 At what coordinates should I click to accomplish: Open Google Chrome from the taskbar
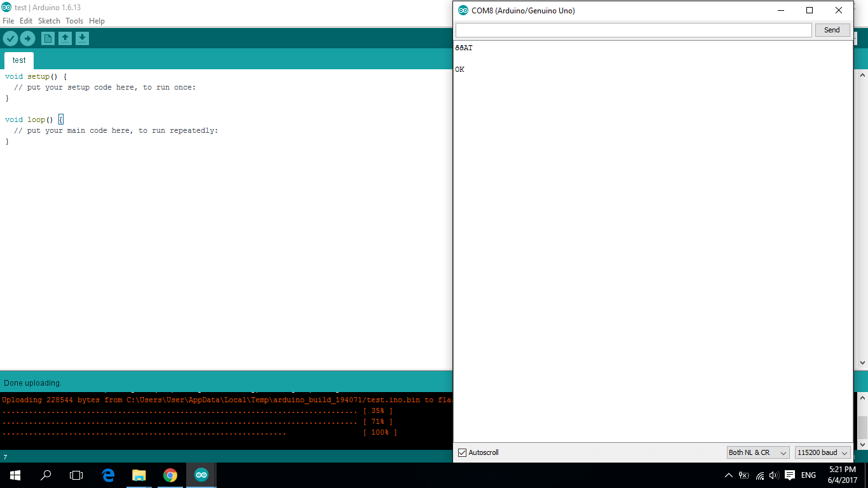coord(170,475)
